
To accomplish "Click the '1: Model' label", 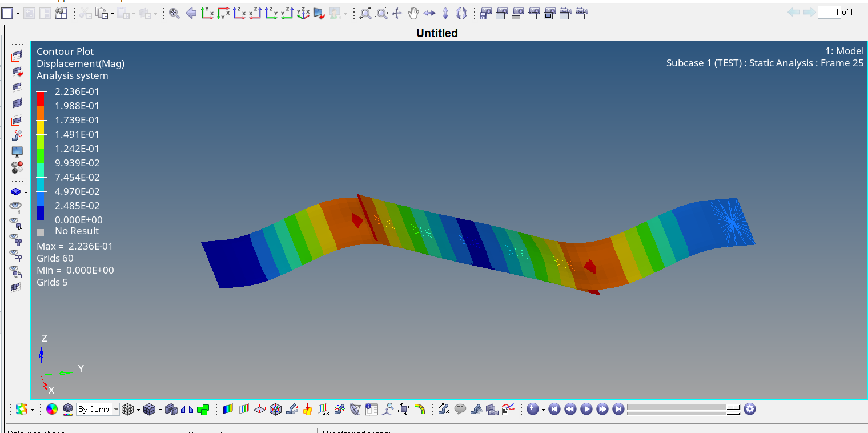I will pyautogui.click(x=845, y=51).
